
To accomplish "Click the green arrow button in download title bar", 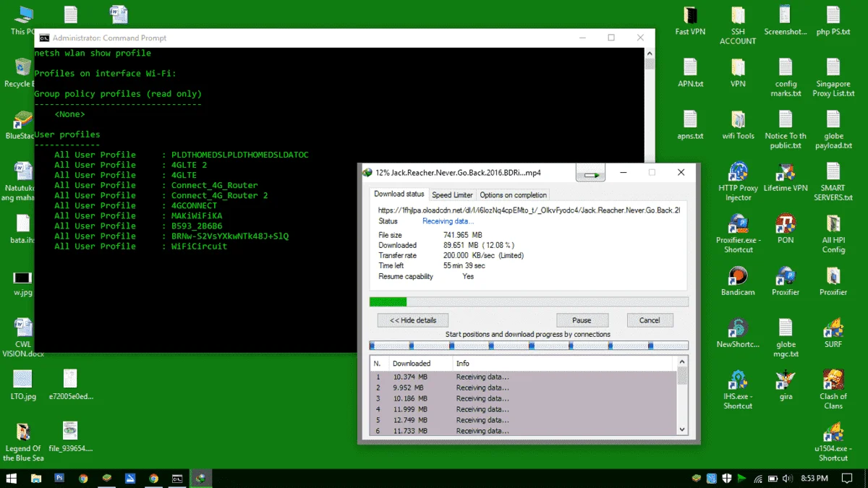I will 590,174.
